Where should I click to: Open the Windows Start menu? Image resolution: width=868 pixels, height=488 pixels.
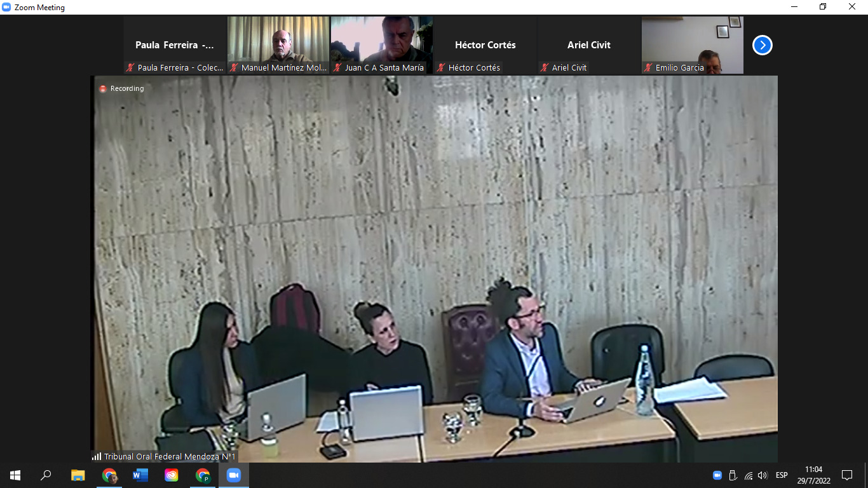coord(15,475)
